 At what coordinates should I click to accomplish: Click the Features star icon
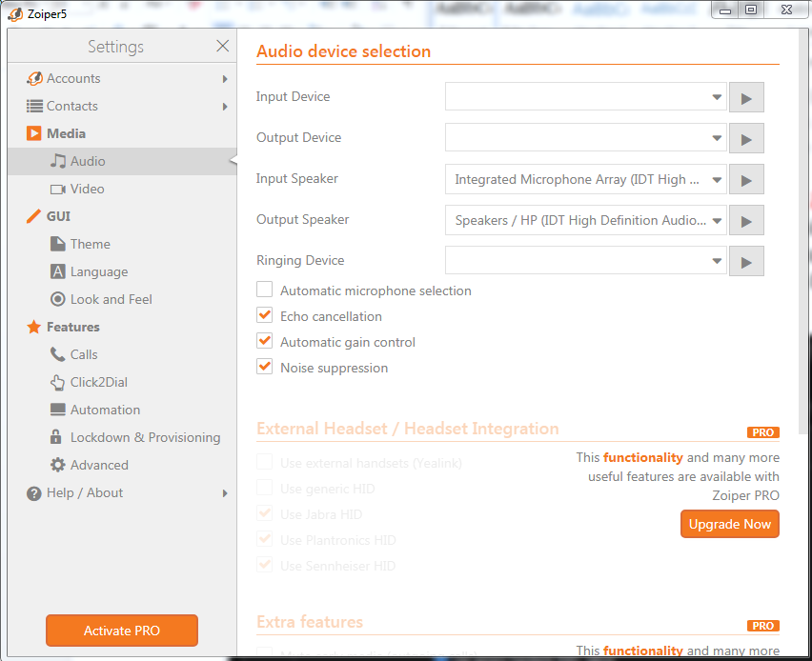[33, 327]
